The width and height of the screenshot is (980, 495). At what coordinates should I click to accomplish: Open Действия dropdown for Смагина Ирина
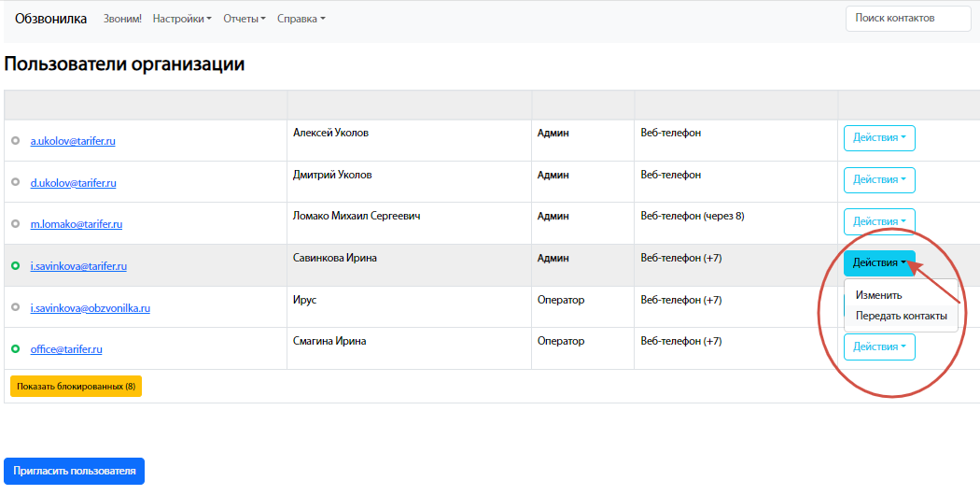pos(879,347)
